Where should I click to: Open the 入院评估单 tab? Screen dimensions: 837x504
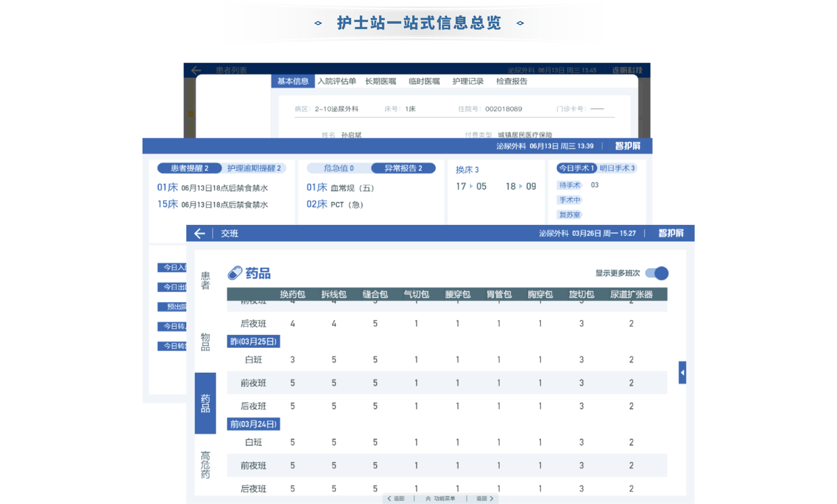coord(337,82)
